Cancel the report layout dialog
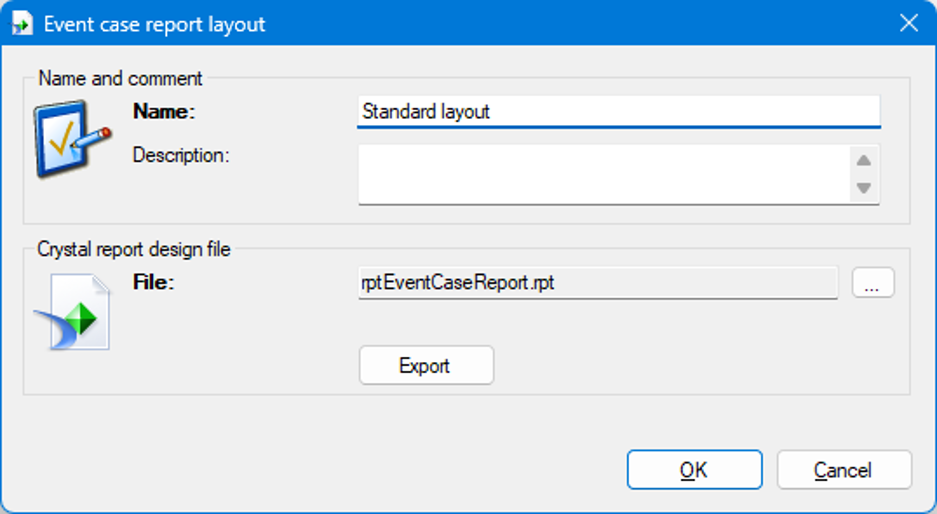Viewport: 937px width, 514px height. pyautogui.click(x=843, y=470)
